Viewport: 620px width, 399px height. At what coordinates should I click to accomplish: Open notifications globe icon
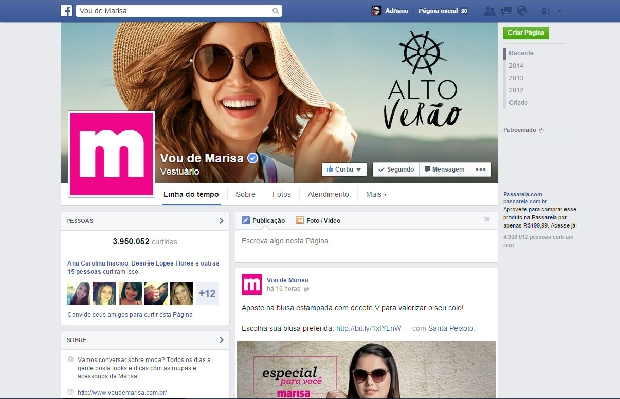click(522, 11)
